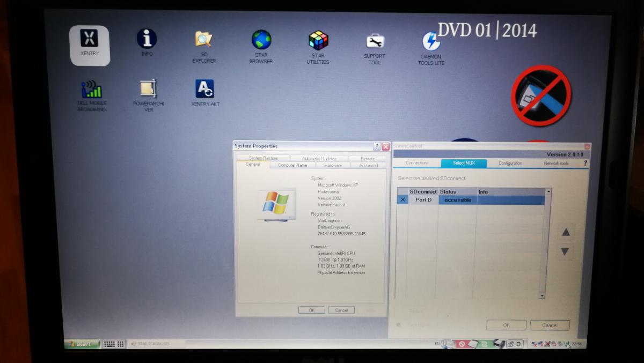Click the Status column header
The width and height of the screenshot is (644, 363).
coord(458,191)
